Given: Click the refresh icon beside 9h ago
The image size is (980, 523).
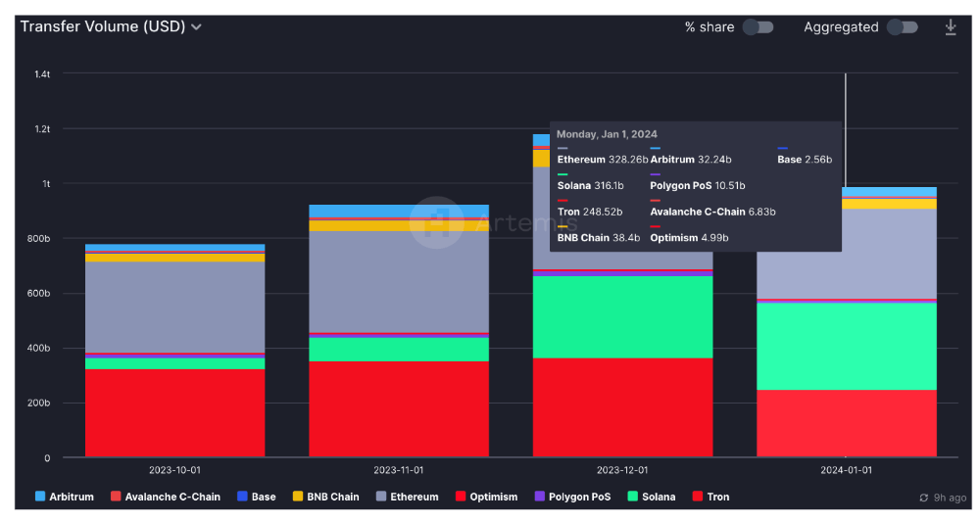Looking at the screenshot, I should (924, 498).
